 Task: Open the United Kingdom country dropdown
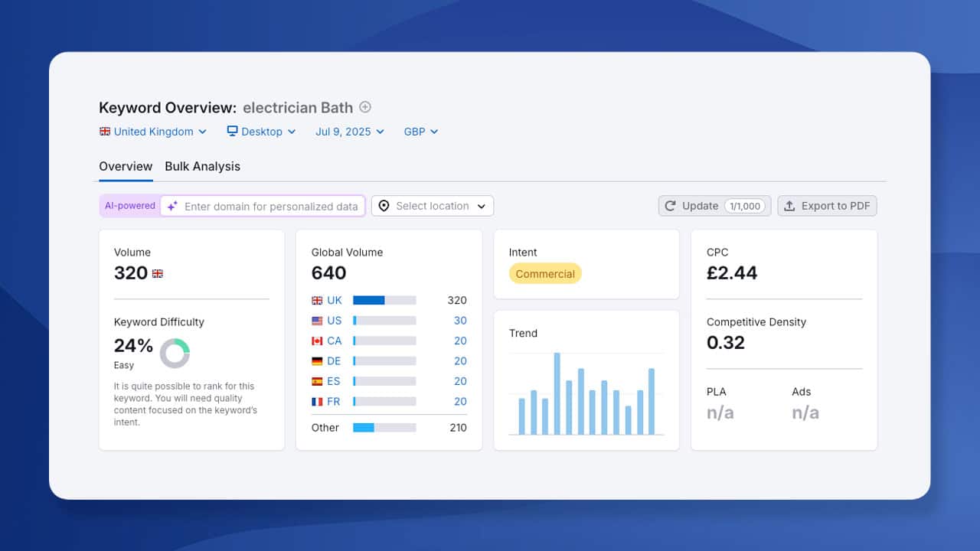point(153,132)
